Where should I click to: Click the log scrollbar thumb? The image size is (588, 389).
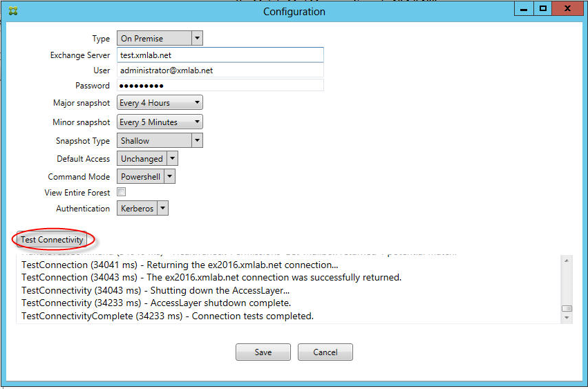pos(567,308)
